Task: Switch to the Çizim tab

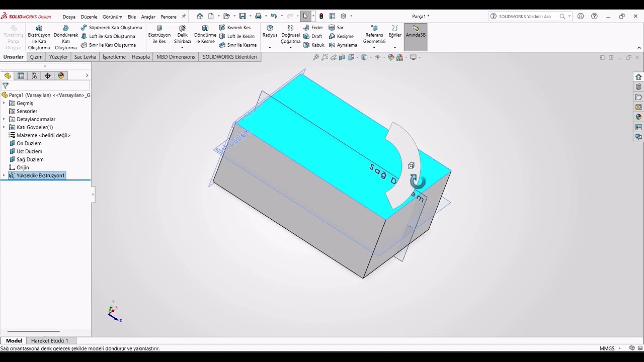Action: pyautogui.click(x=36, y=57)
